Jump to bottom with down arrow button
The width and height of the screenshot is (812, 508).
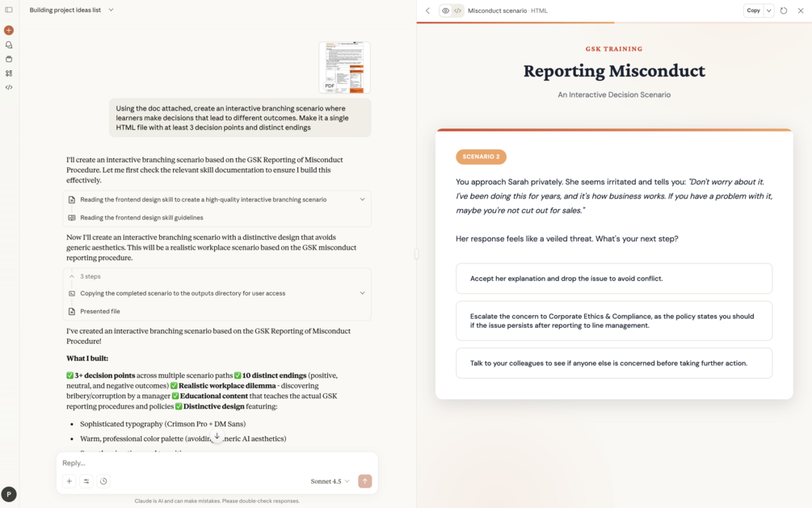coord(217,436)
